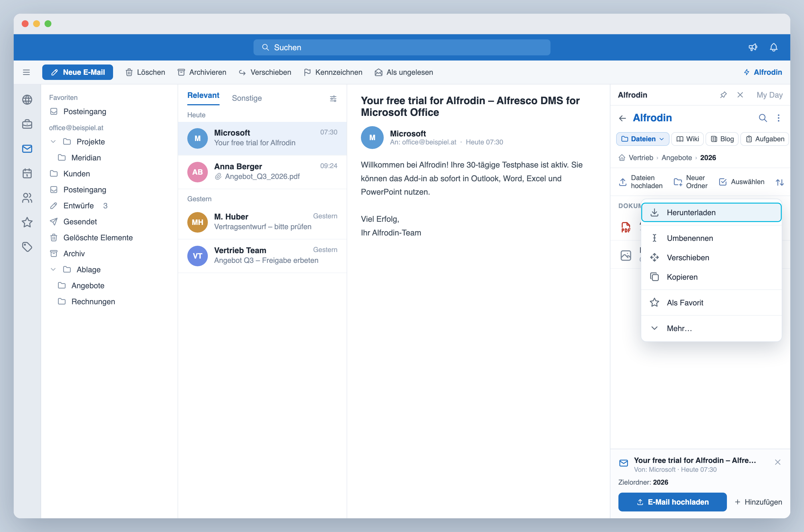Click Vertrieb in the breadcrumb

641,158
